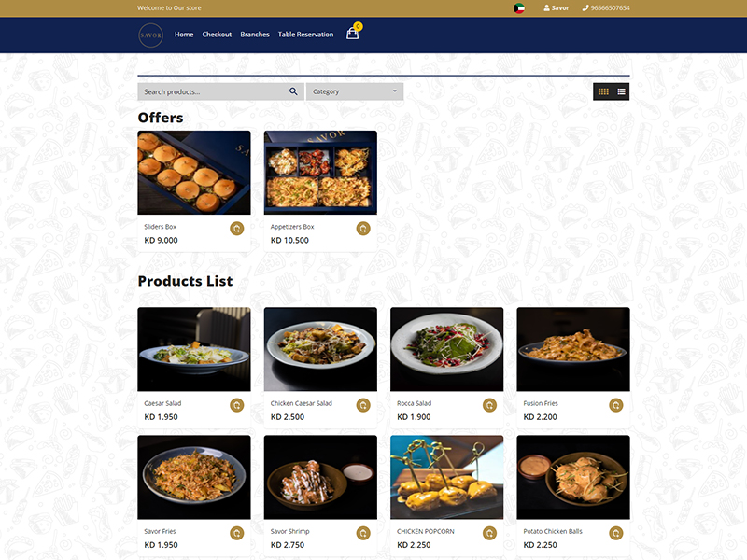
Task: Open Chicken Caesar Salad product image
Action: tap(320, 349)
